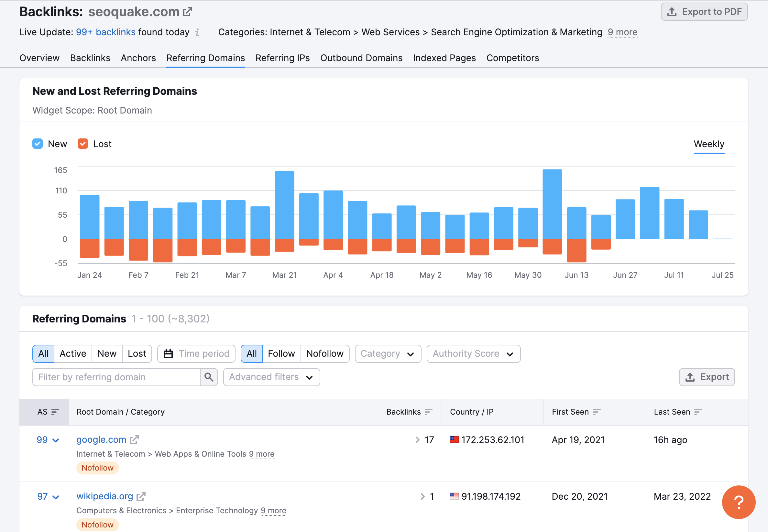Viewport: 768px width, 532px height.
Task: Click the US flag next to 91.198.174.192
Action: pyautogui.click(x=454, y=497)
